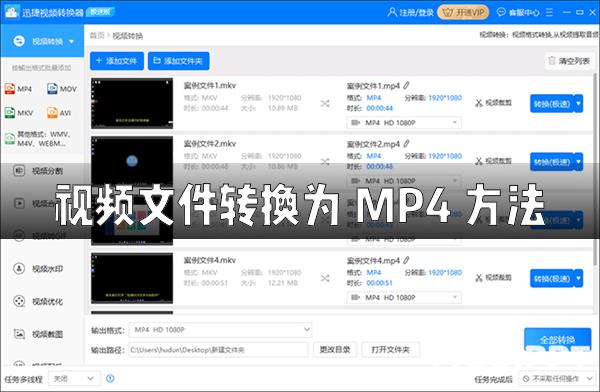The height and width of the screenshot is (392, 600).
Task: Clear the list with 清空列表
Action: tap(569, 61)
